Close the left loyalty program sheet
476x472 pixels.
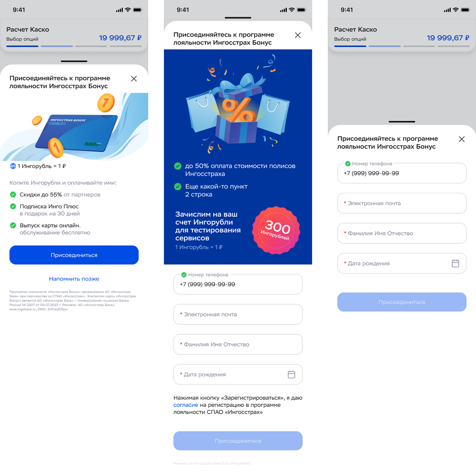(x=134, y=79)
